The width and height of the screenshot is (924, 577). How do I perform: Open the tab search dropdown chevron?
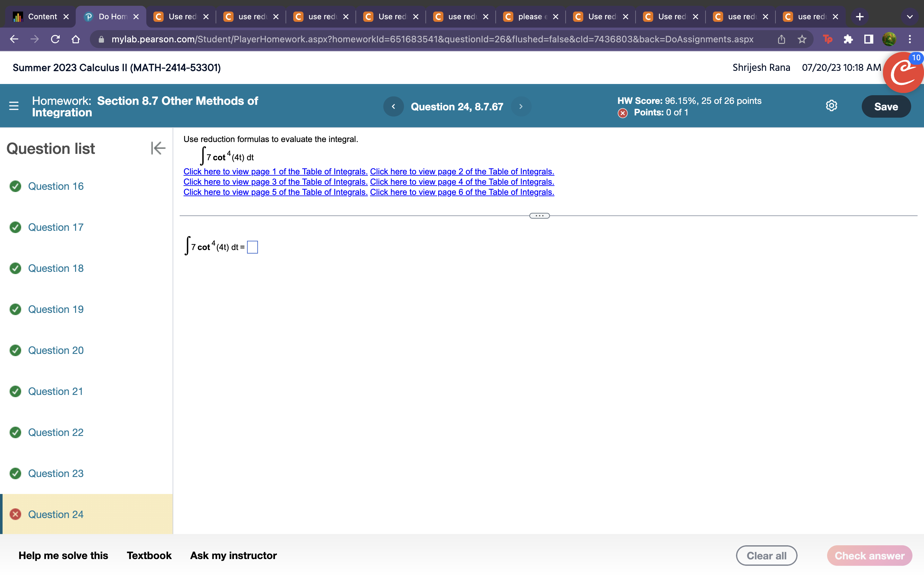tap(910, 17)
